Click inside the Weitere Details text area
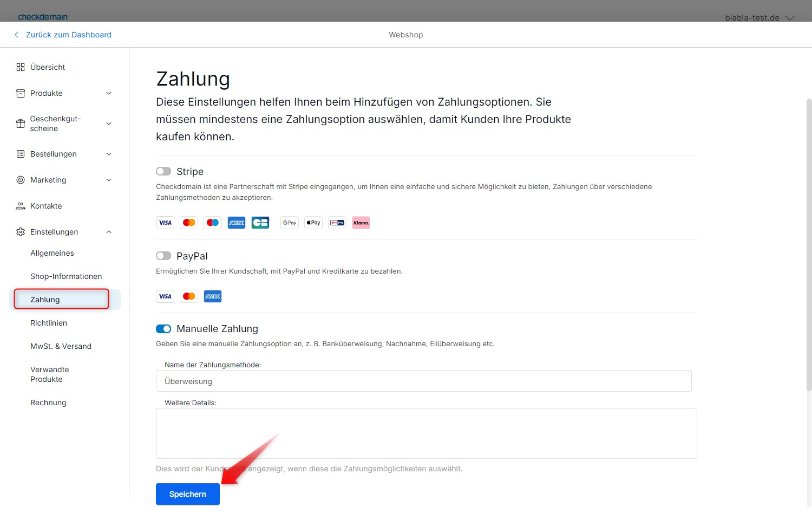Screen dimensions: 812x532 426,433
